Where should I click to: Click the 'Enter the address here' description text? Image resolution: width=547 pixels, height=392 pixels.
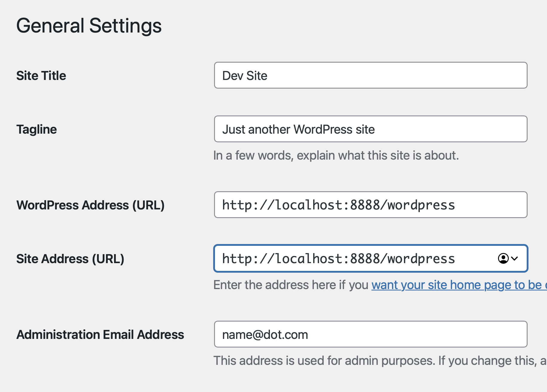tap(291, 285)
